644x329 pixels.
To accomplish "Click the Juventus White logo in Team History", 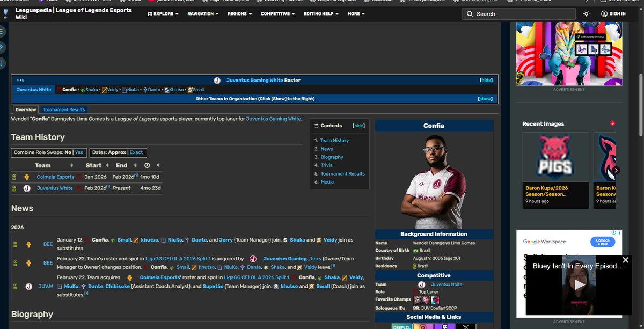I will pos(26,188).
